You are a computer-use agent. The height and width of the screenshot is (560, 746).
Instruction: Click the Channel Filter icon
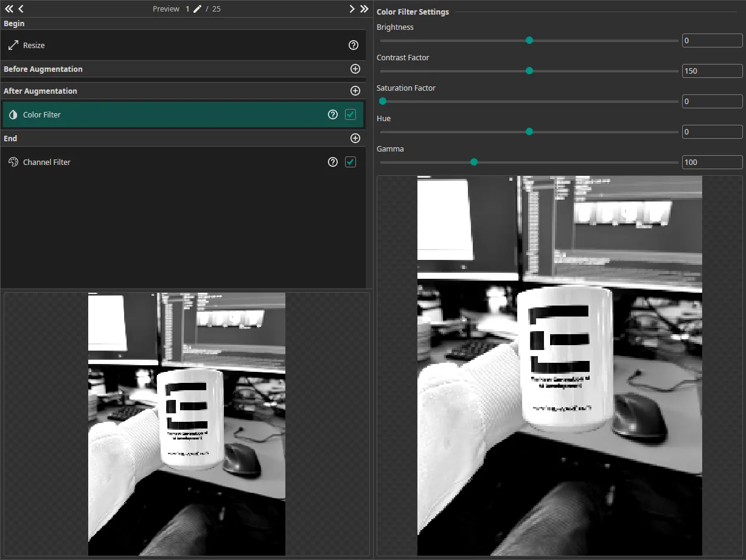click(13, 161)
